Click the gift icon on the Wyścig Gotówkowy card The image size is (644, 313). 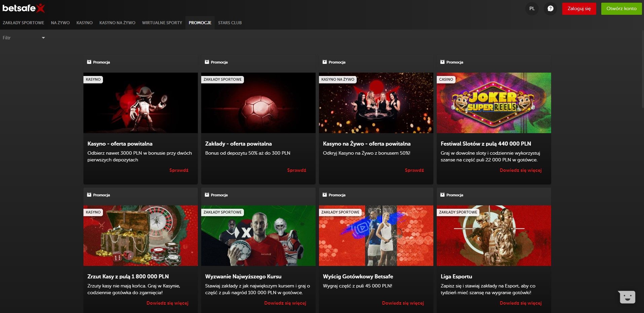point(325,195)
